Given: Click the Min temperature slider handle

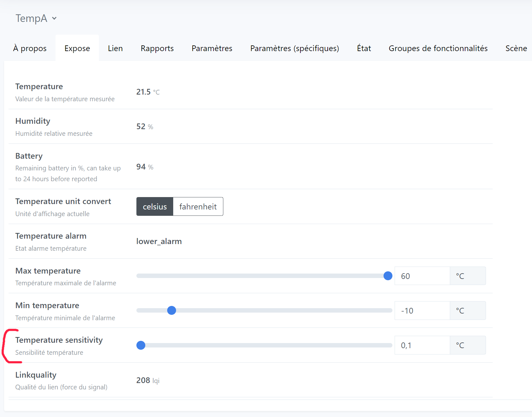Looking at the screenshot, I should (172, 310).
